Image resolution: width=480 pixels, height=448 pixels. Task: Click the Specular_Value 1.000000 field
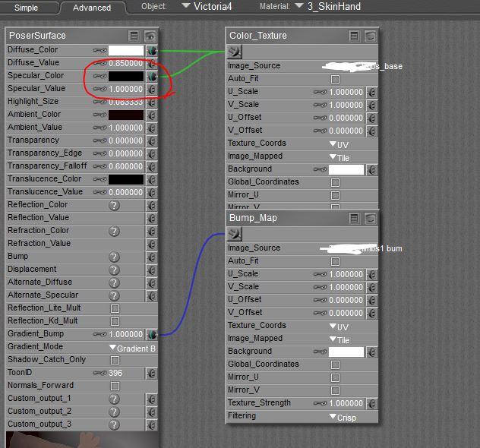pos(126,89)
